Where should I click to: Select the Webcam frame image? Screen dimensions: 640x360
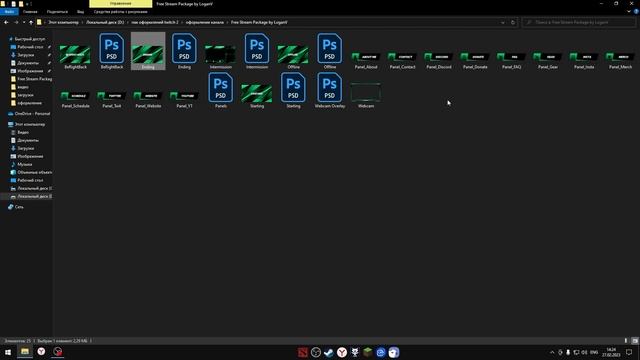366,95
